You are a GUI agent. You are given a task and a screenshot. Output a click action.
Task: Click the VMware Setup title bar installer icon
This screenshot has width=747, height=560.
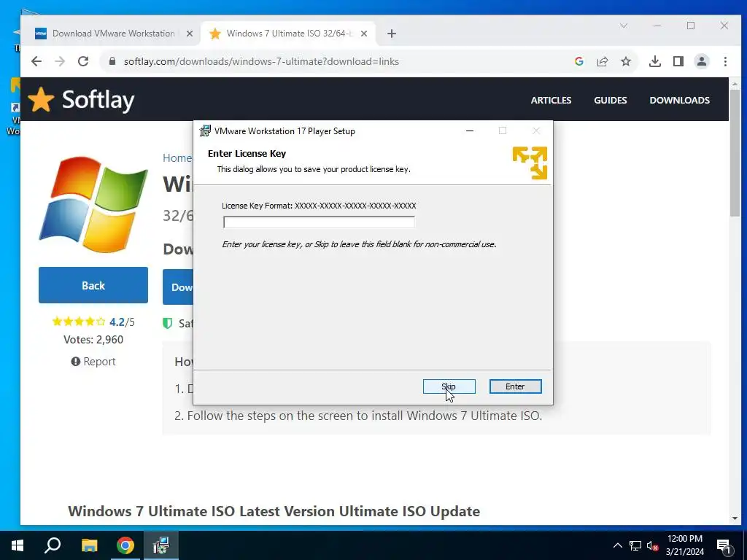[205, 131]
